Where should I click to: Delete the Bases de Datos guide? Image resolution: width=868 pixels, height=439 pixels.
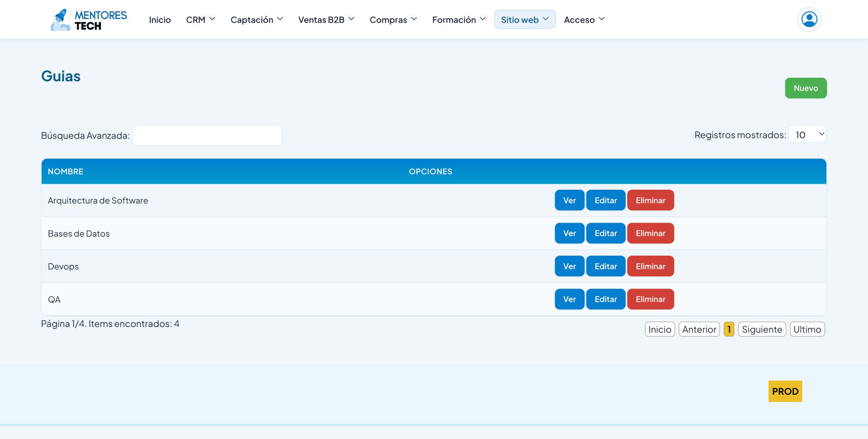[x=651, y=233]
